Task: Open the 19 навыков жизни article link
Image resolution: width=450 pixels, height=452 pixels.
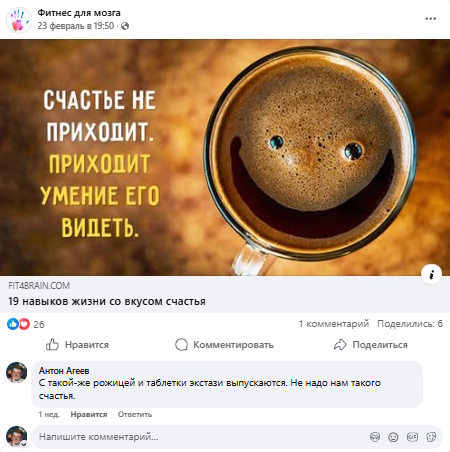Action: 107,301
